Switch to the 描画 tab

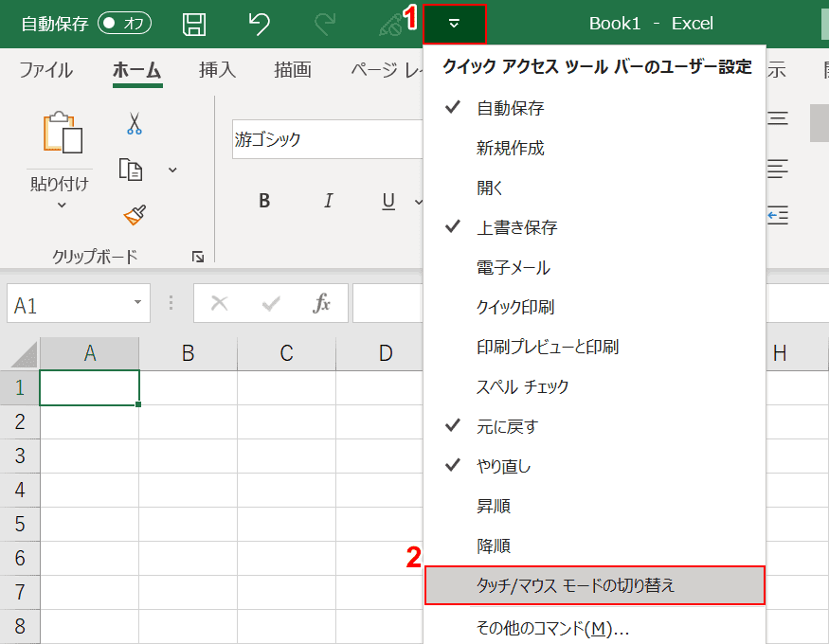pyautogui.click(x=293, y=70)
